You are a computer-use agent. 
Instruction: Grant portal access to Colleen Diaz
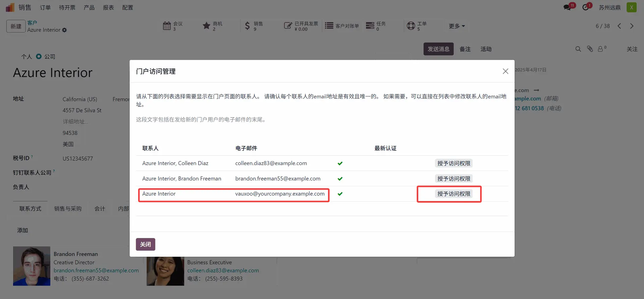click(x=453, y=163)
